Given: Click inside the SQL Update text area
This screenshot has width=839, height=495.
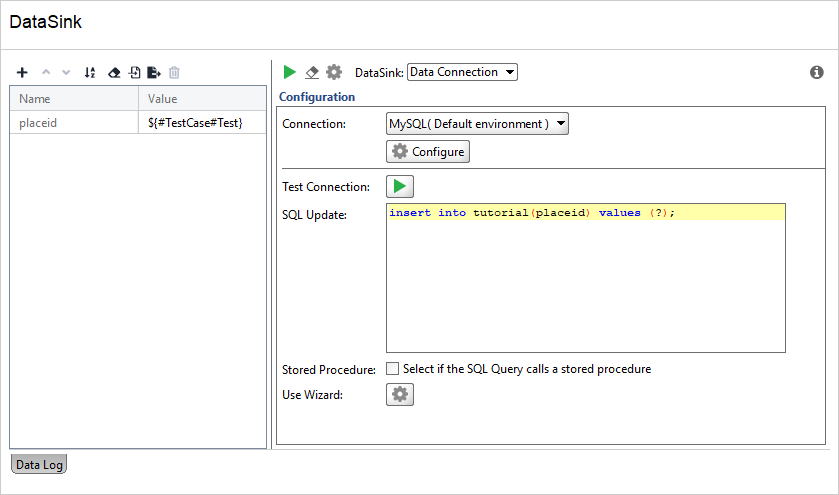Looking at the screenshot, I should [586, 278].
